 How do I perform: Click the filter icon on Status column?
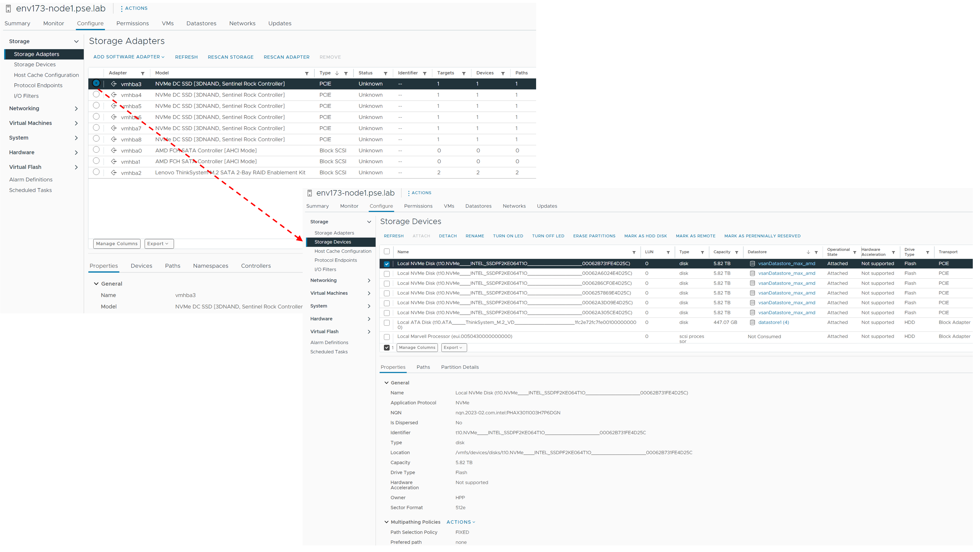[385, 73]
